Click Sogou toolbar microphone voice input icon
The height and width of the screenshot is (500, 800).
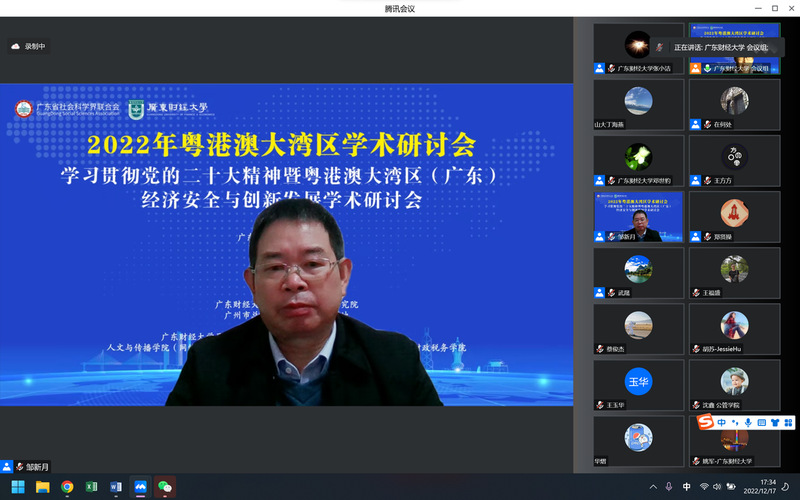[x=748, y=423]
